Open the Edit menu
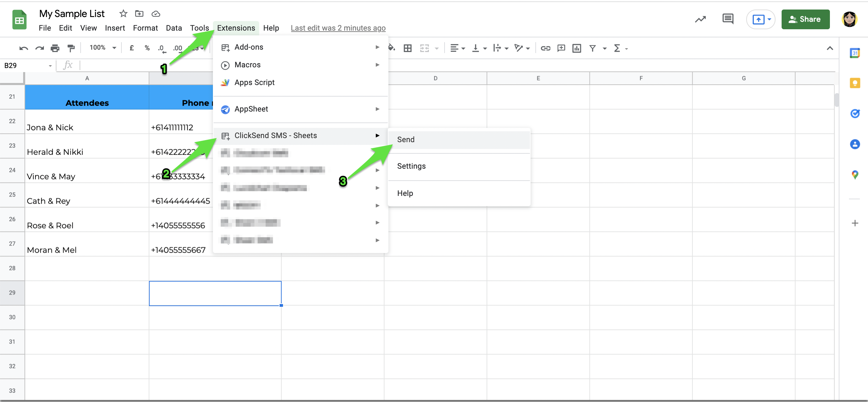Image resolution: width=868 pixels, height=402 pixels. coord(65,28)
